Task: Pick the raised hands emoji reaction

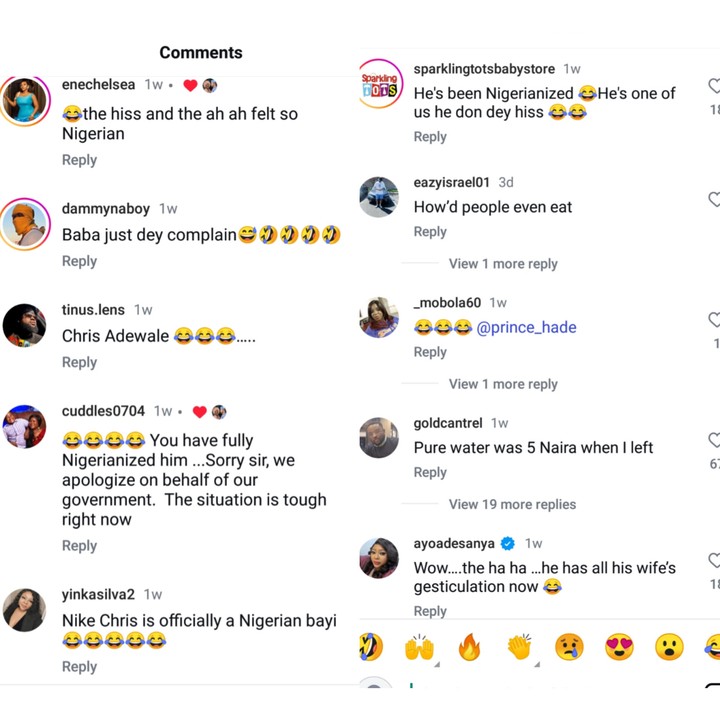Action: coord(419,648)
